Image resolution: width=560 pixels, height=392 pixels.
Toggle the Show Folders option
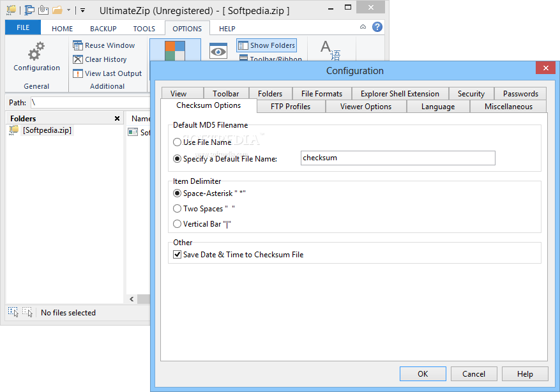tap(267, 45)
